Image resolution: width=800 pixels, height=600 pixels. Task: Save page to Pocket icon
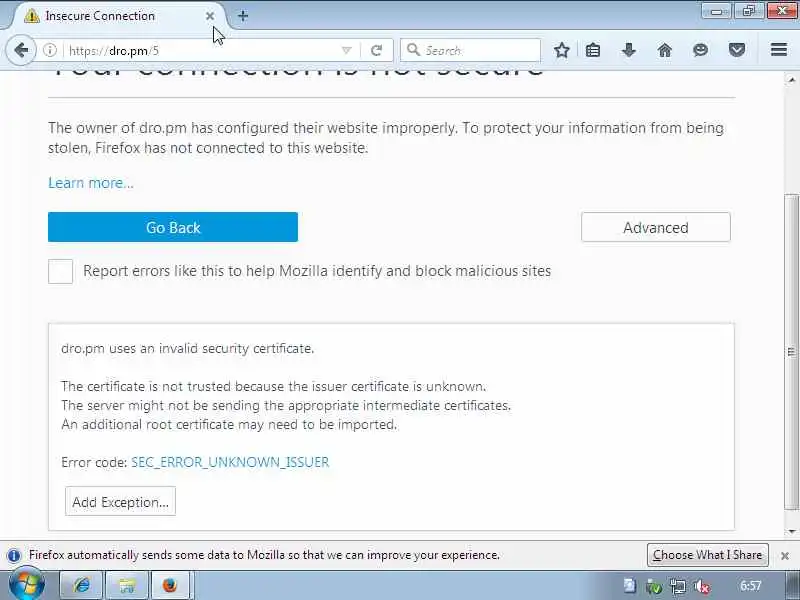[x=737, y=50]
